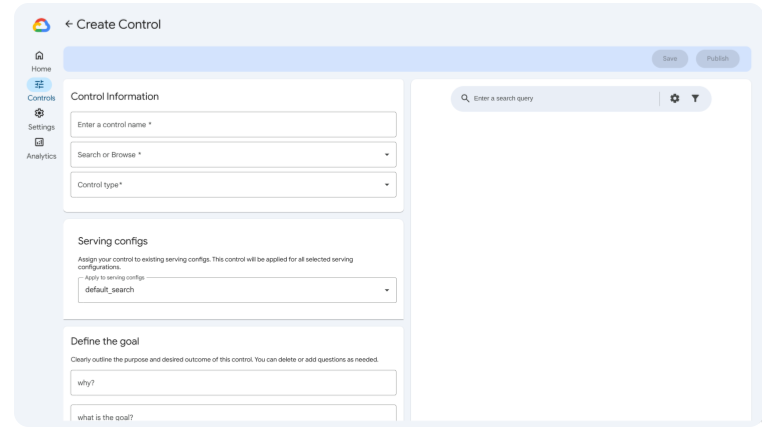Click the back arrow beside Create Control
Viewport: 762px width, 431px height.
(x=69, y=23)
